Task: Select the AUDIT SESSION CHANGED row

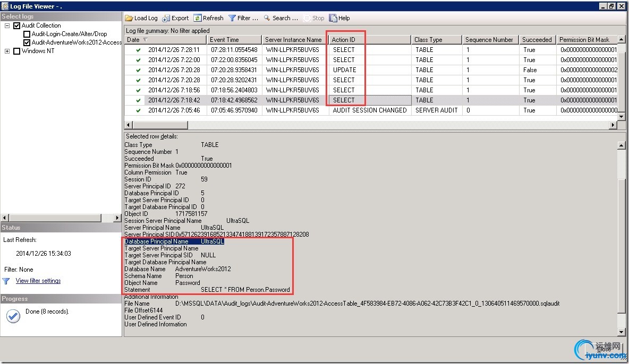Action: click(371, 110)
